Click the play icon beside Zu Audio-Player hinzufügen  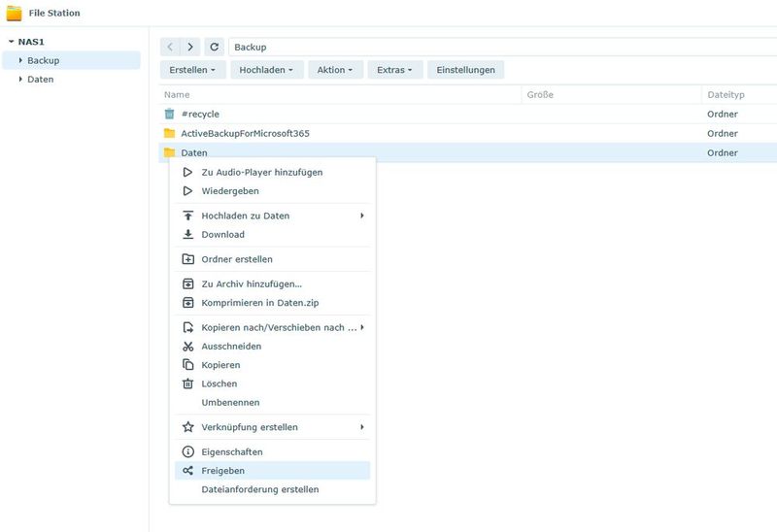pos(187,173)
